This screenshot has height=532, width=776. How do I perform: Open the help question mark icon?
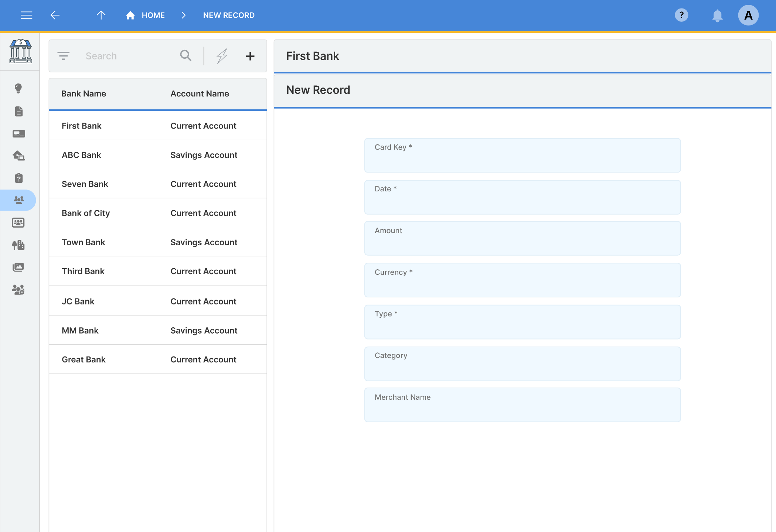[x=681, y=15]
